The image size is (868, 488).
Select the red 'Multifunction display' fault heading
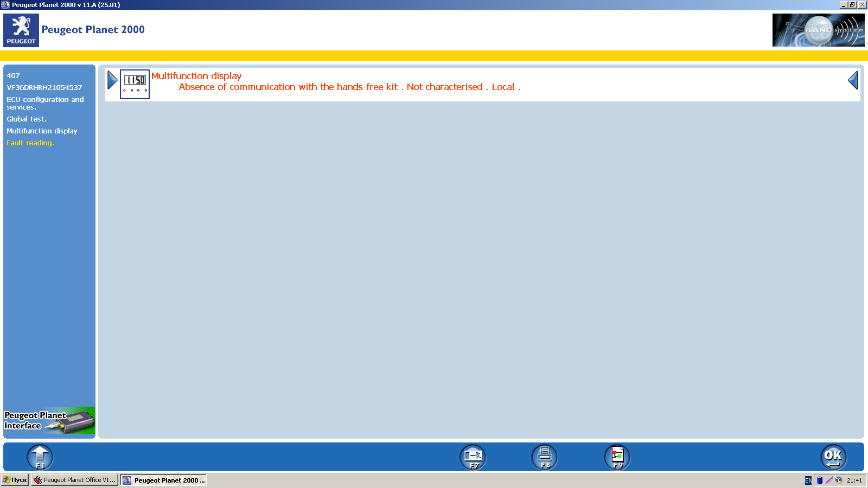[x=196, y=76]
